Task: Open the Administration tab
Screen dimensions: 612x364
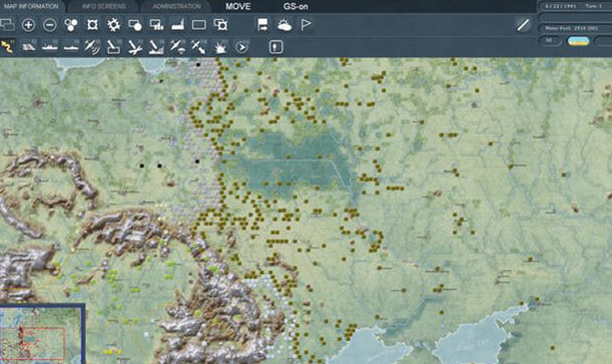Action: [177, 6]
